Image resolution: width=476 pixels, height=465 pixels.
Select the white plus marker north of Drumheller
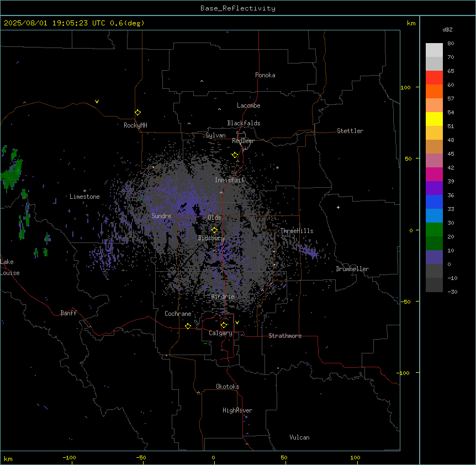pos(338,207)
